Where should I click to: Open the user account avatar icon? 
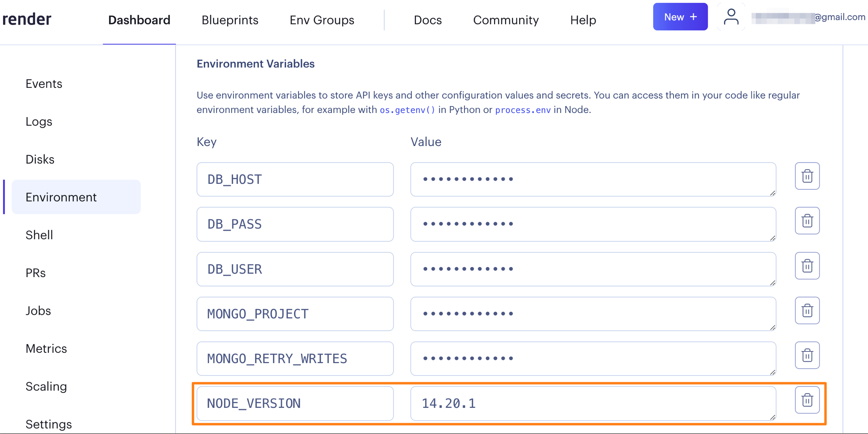click(x=731, y=17)
